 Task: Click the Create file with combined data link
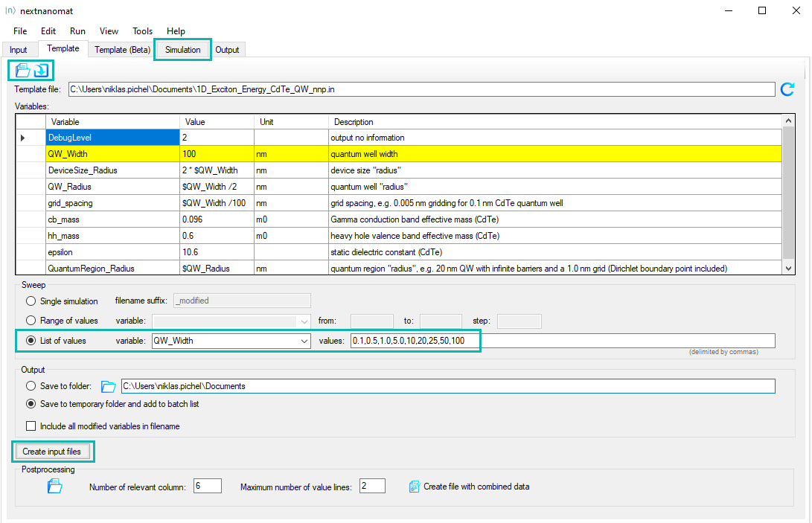tap(476, 486)
